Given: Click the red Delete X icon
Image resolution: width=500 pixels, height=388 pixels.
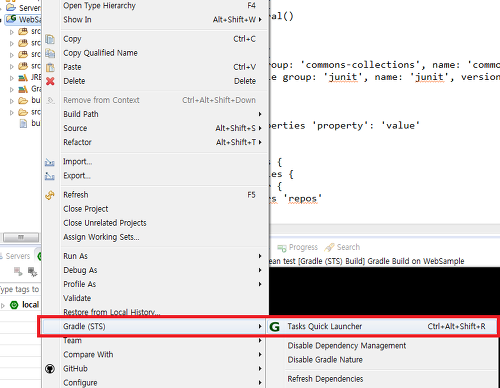Looking at the screenshot, I should coord(50,81).
